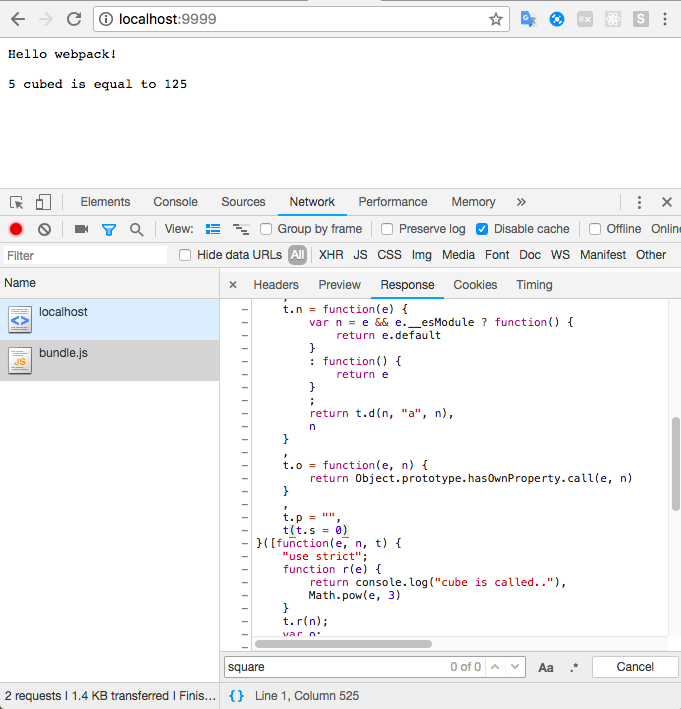Open the network search magnifier

[136, 229]
